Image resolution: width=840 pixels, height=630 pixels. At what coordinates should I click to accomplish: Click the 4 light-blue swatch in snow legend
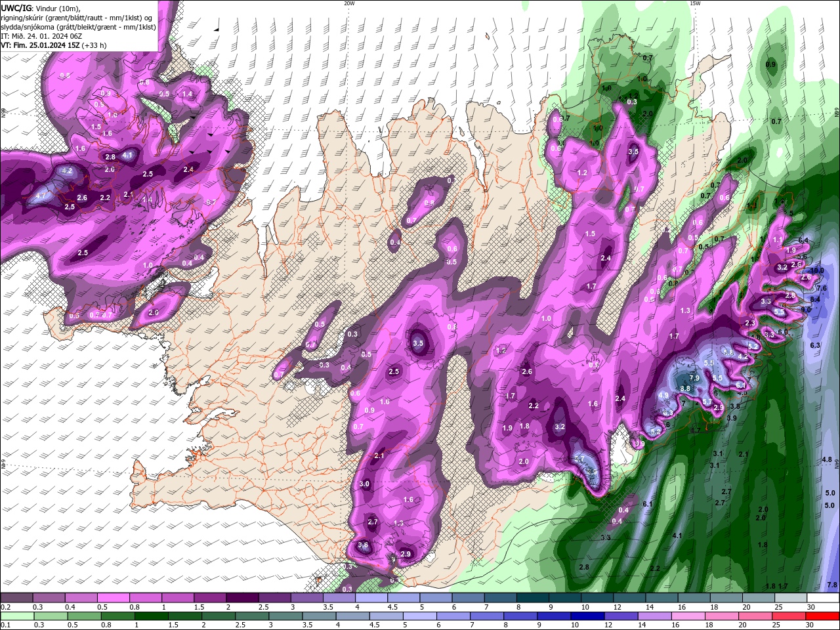(370, 598)
